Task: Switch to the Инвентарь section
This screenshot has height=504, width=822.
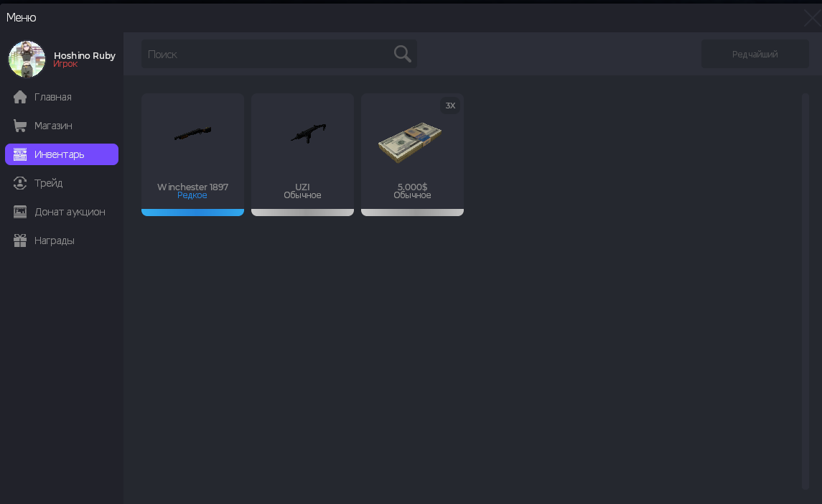Action: point(62,154)
